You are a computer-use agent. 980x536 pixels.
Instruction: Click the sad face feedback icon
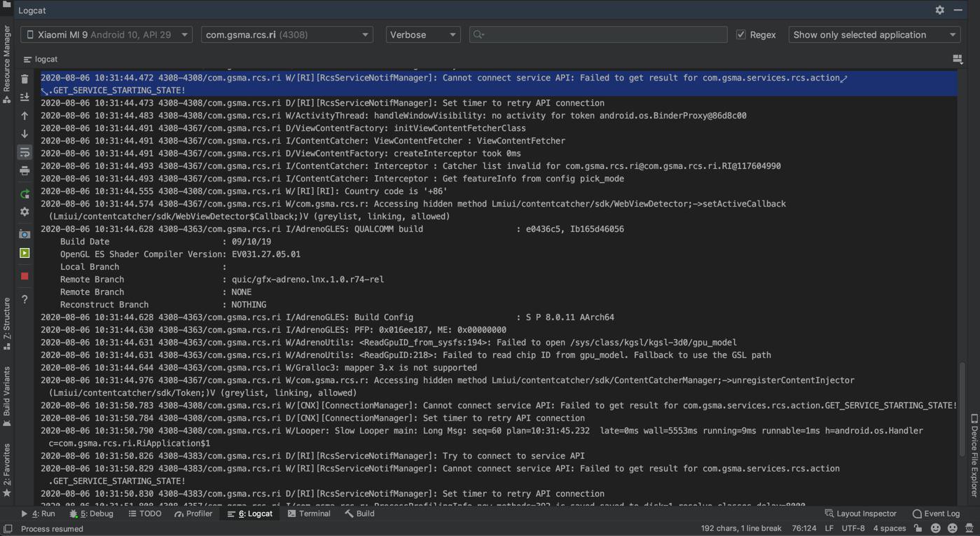(x=953, y=528)
